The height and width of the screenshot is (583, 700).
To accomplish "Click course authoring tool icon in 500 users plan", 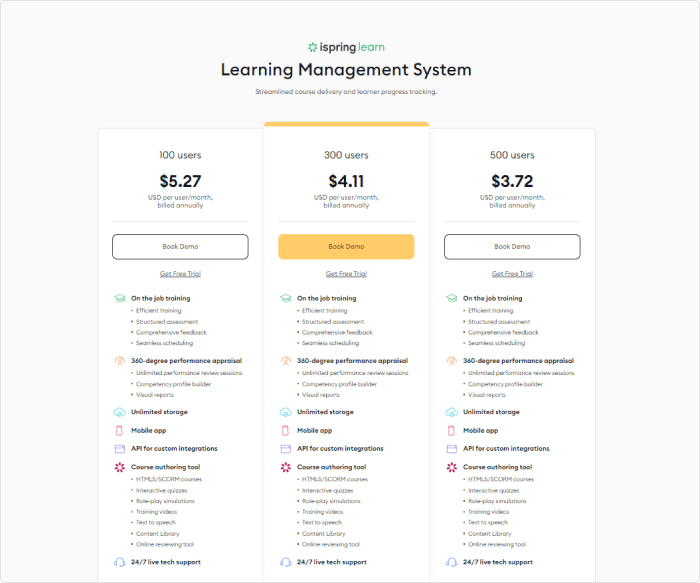I will click(452, 467).
